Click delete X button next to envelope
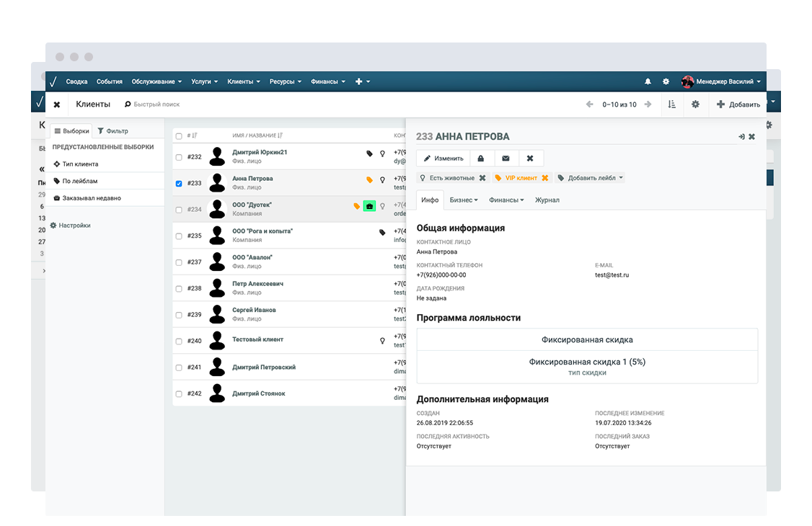The image size is (812, 526). (x=530, y=159)
